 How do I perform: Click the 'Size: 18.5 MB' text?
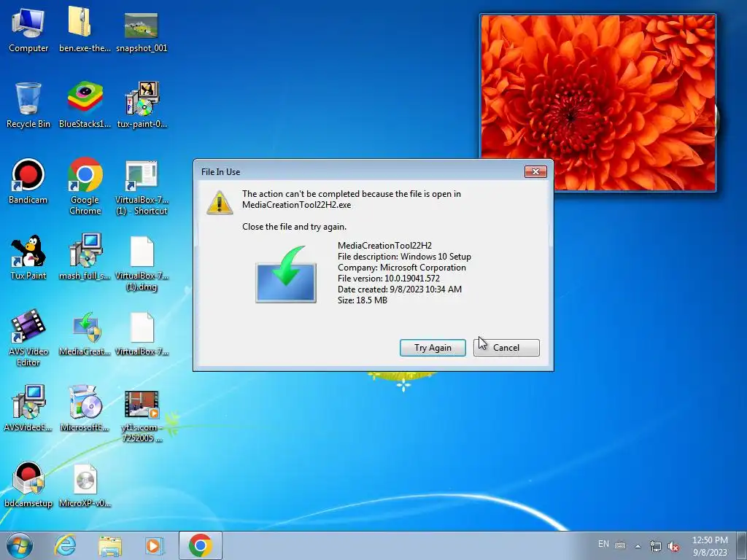[363, 300]
